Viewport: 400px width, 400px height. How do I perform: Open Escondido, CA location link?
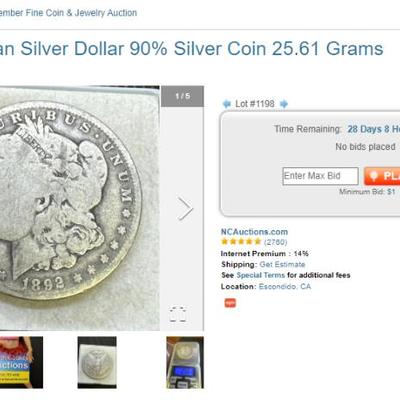point(285,287)
